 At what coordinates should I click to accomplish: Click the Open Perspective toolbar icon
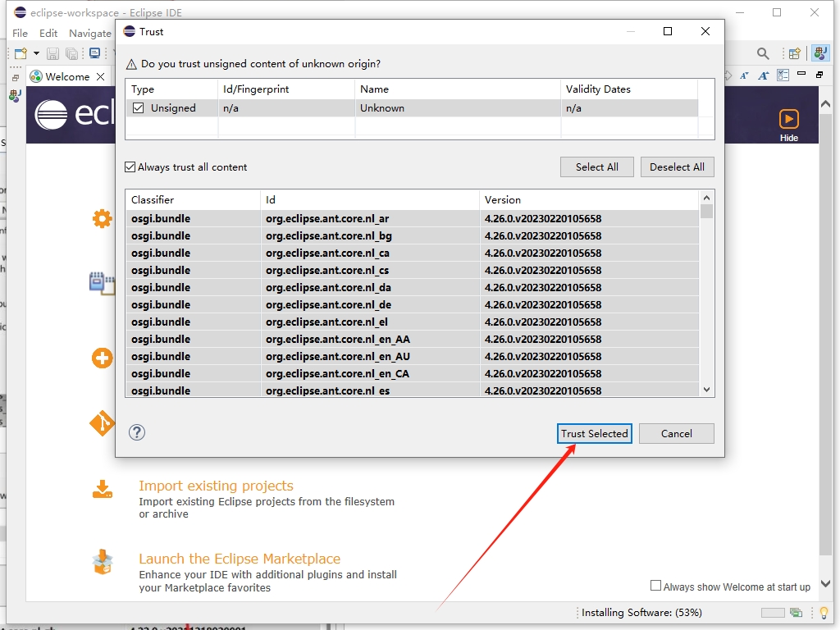tap(794, 53)
